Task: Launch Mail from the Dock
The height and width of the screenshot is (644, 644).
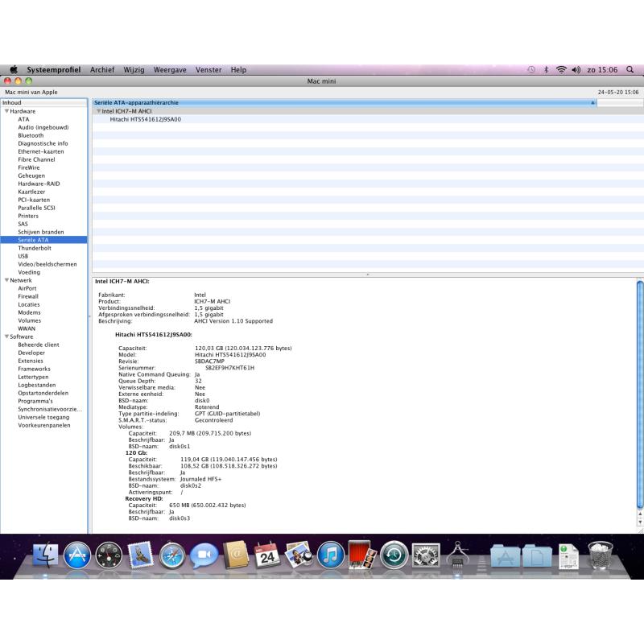Action: [140, 555]
